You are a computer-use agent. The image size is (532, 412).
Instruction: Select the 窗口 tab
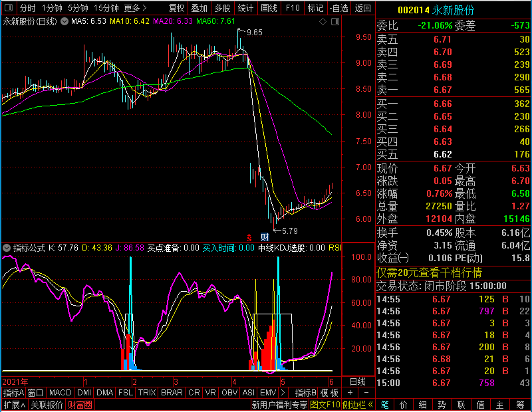36,393
